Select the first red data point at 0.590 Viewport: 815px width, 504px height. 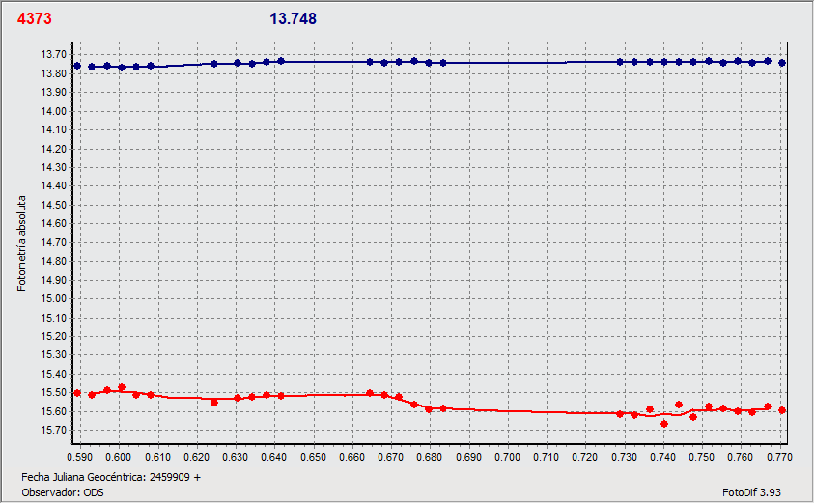(x=77, y=393)
